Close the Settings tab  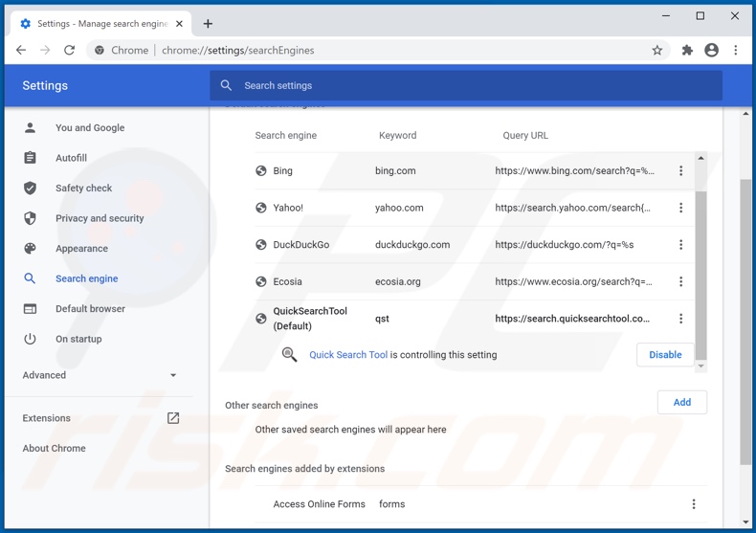179,24
